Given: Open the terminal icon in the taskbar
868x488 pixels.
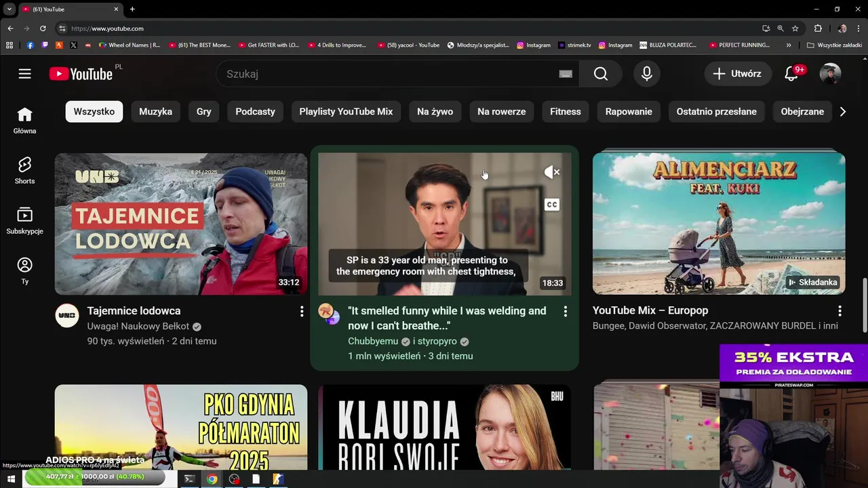Looking at the screenshot, I should point(190,479).
